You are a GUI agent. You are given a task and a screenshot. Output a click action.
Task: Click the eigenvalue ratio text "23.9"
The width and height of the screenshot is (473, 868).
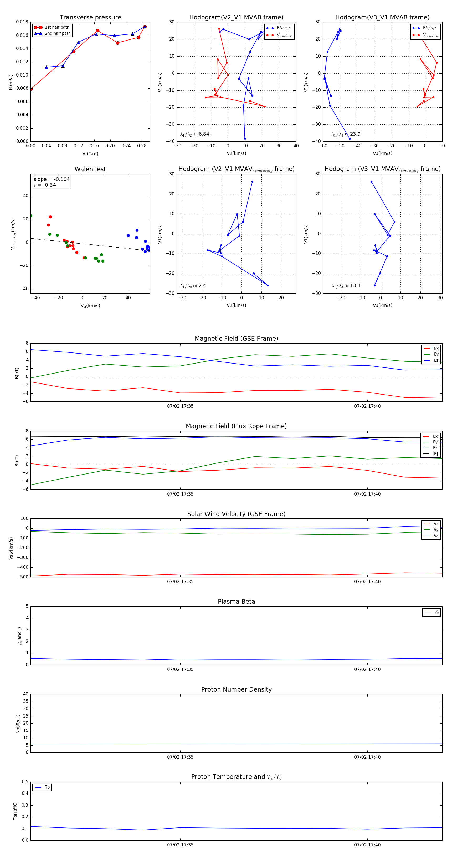[x=355, y=134]
